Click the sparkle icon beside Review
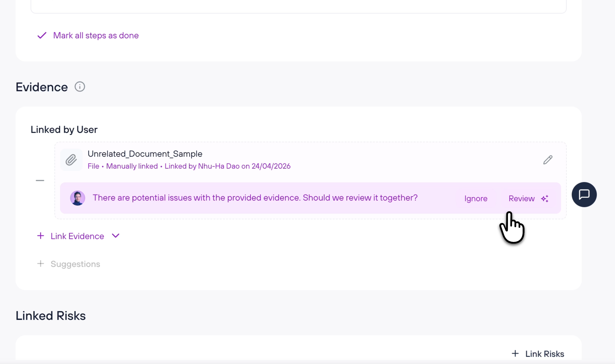 545,198
